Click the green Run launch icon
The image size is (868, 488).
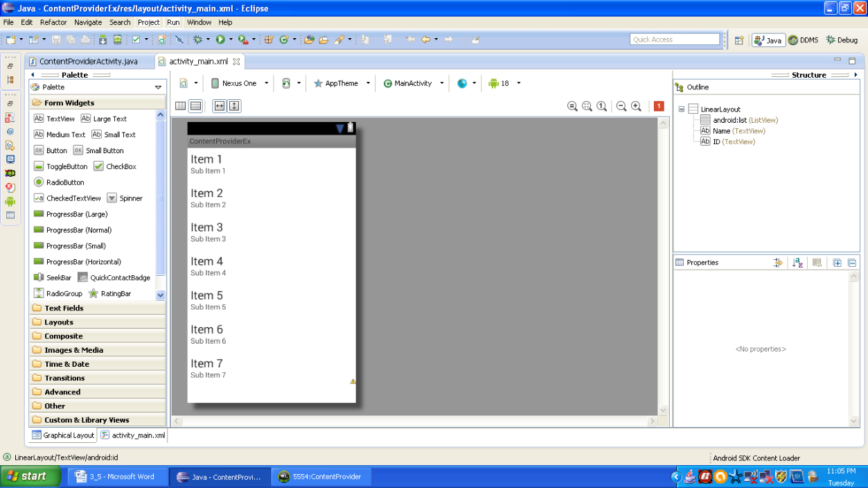point(220,40)
